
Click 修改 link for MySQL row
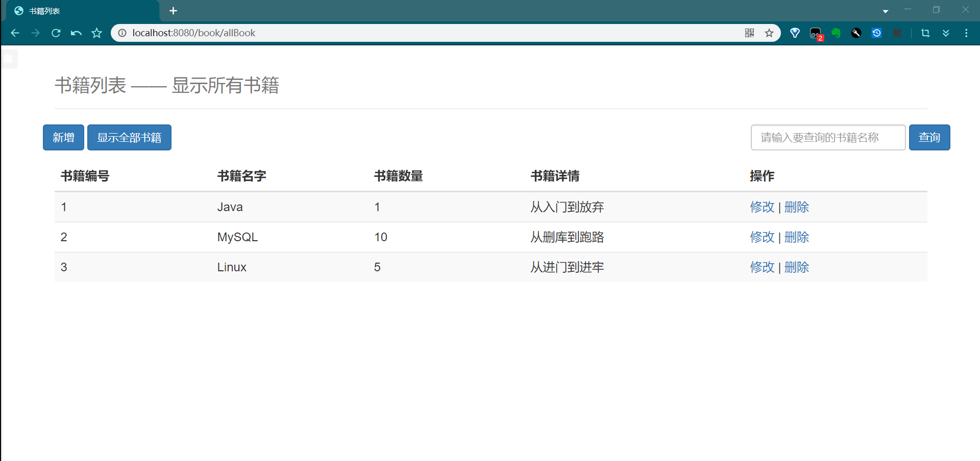(x=762, y=237)
